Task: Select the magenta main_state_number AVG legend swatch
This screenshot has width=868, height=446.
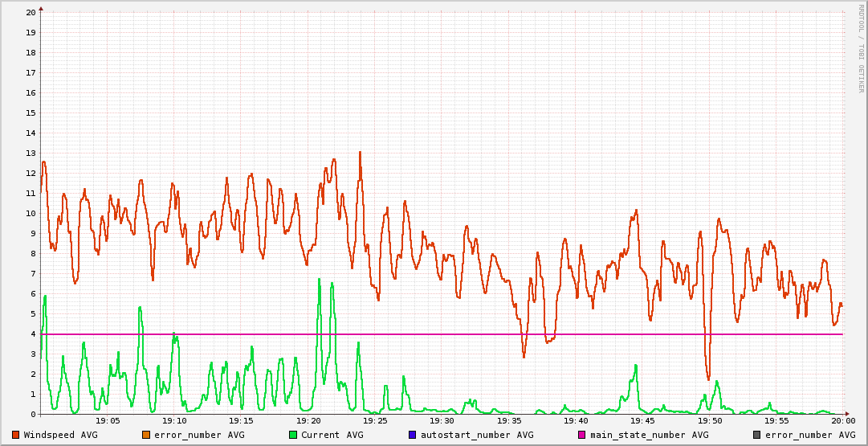Action: (582, 435)
